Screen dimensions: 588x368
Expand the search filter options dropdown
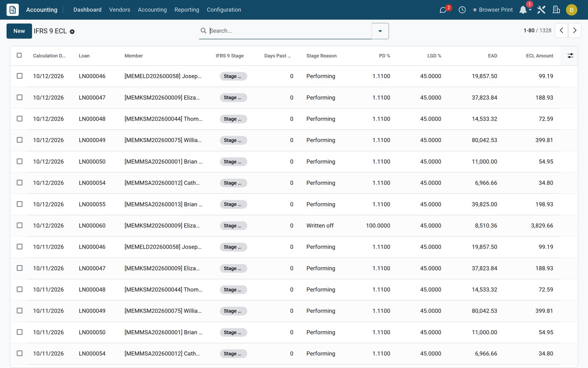(380, 31)
